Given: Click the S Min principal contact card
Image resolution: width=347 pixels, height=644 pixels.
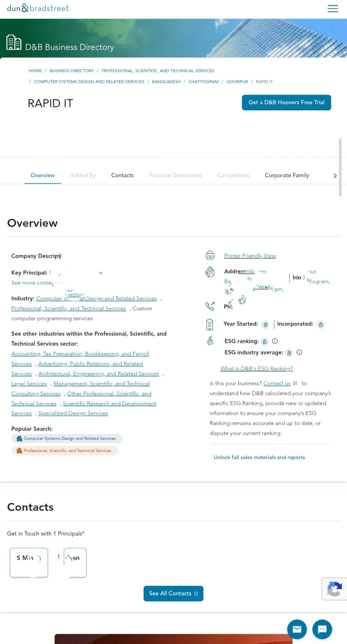Looking at the screenshot, I should tap(29, 563).
